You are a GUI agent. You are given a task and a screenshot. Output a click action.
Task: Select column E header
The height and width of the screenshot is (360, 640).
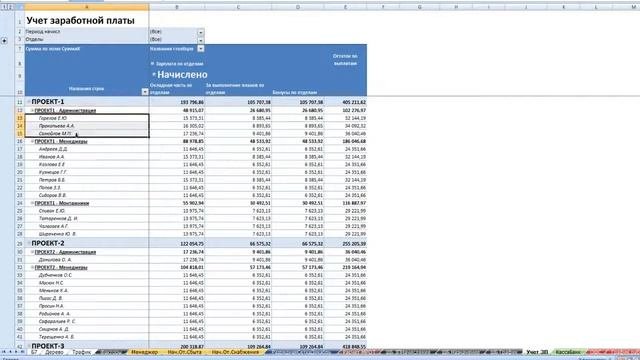pyautogui.click(x=345, y=7)
